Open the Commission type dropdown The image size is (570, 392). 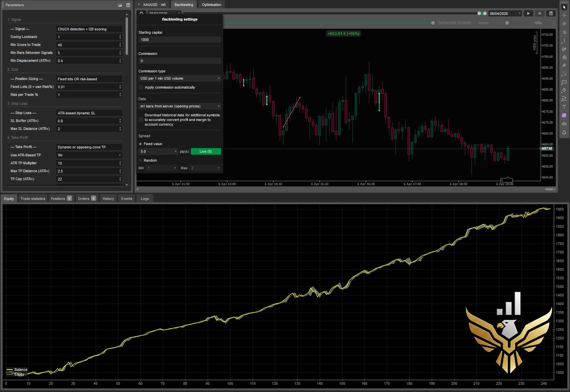click(180, 78)
